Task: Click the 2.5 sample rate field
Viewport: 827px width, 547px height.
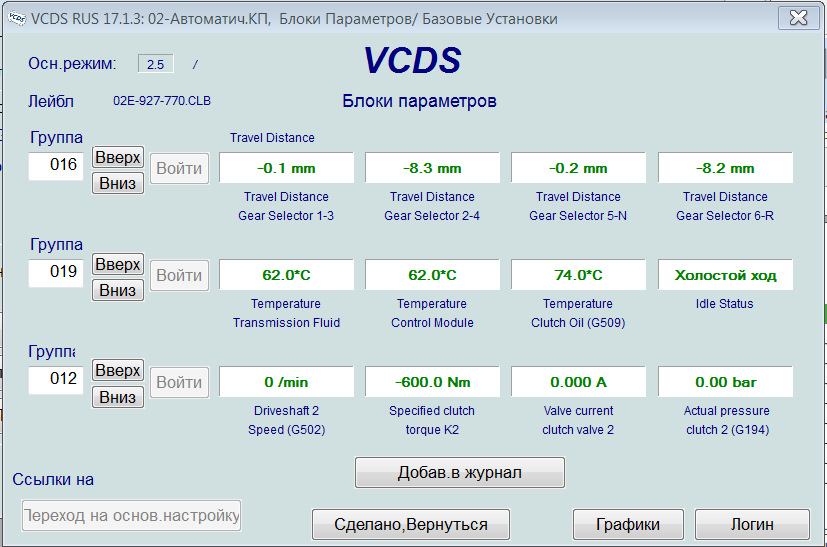Action: tap(156, 64)
